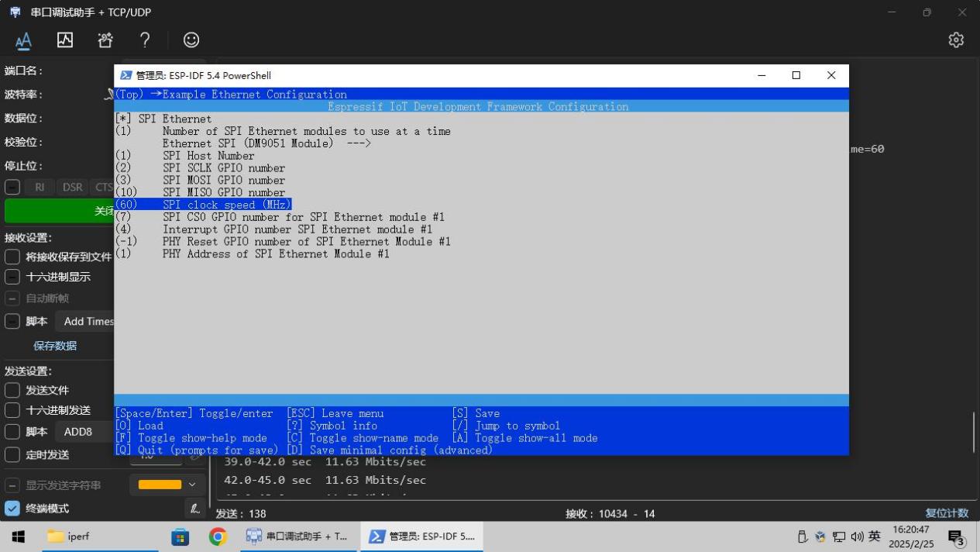Click the VirtualBox tray icon

(820, 536)
